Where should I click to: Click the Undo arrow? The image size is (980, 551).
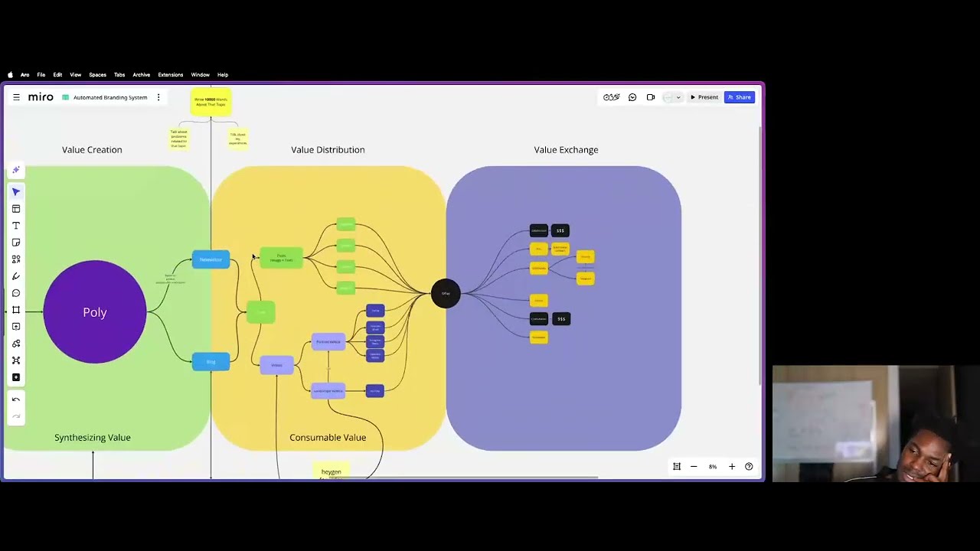click(x=16, y=399)
